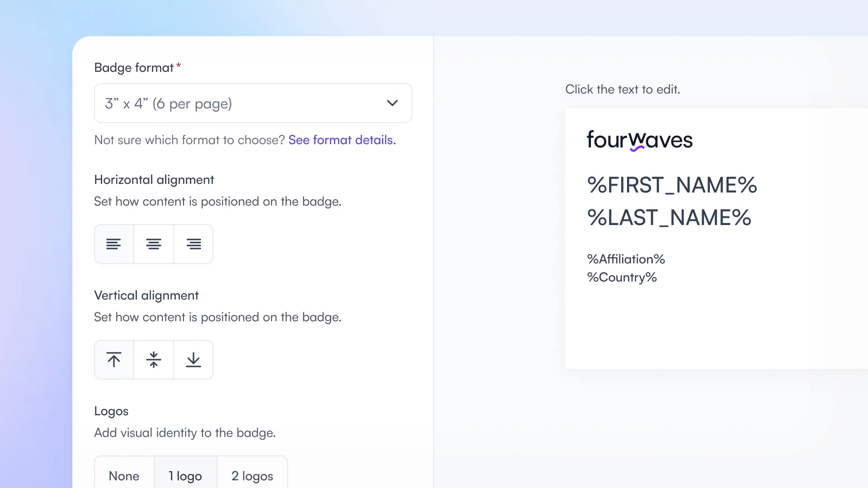868x488 pixels.
Task: Expand format list using chevron arrow
Action: point(392,103)
